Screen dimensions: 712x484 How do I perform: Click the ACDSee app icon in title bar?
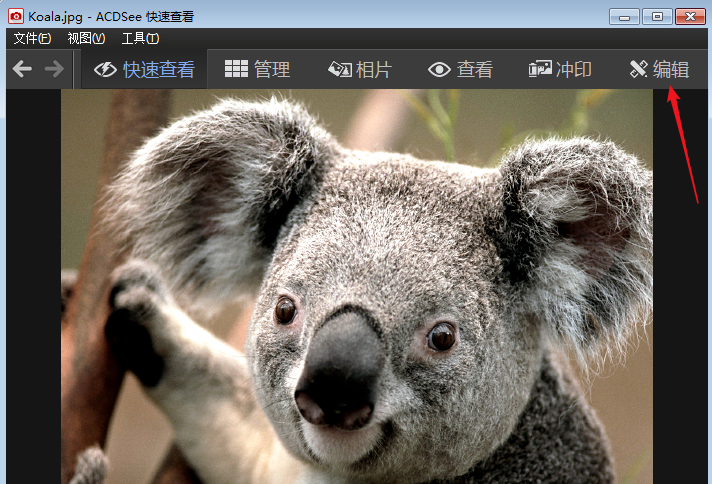15,16
